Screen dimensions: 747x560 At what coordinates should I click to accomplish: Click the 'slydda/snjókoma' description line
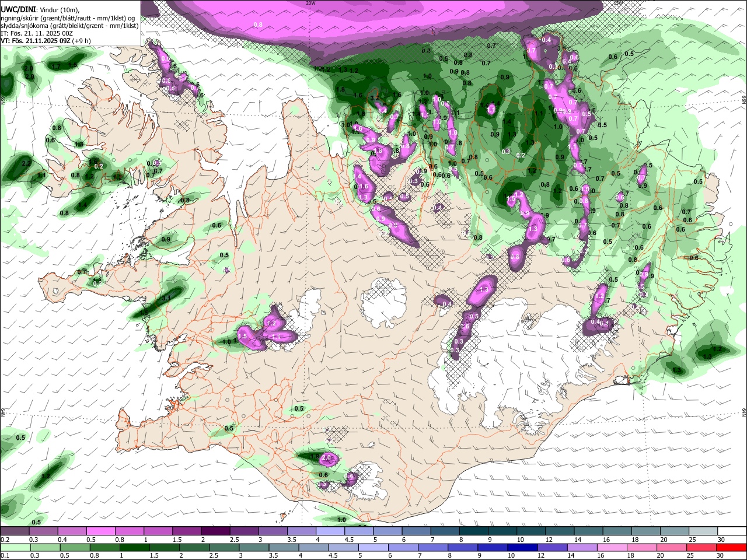coord(69,26)
